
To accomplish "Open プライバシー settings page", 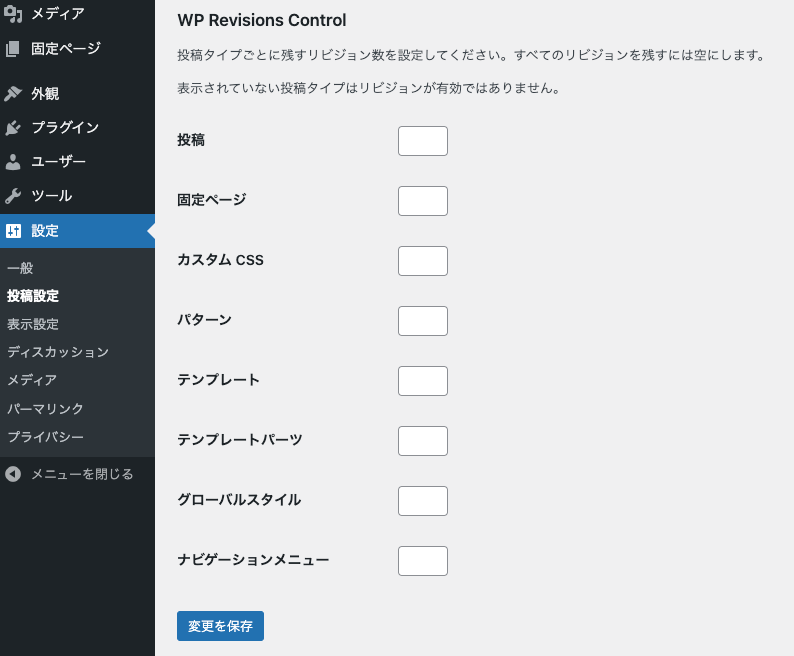I will 45,437.
